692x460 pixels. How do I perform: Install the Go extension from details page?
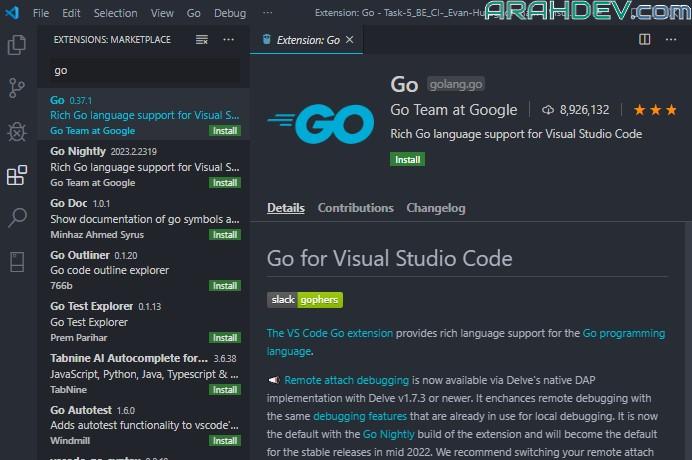(x=407, y=159)
